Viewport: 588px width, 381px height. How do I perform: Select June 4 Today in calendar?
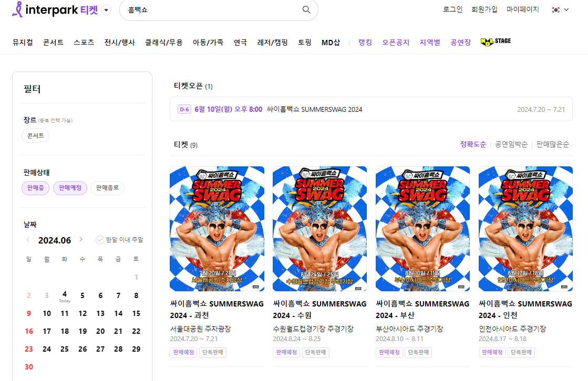point(65,296)
